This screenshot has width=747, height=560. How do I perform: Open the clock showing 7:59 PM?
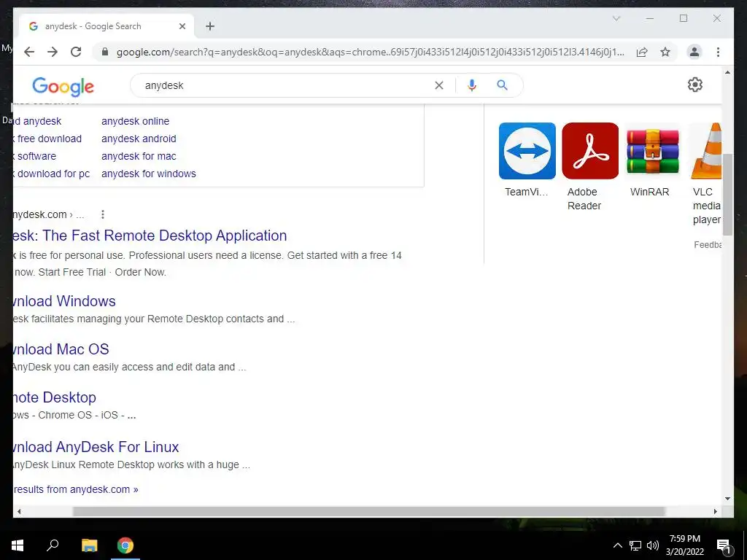pyautogui.click(x=684, y=545)
